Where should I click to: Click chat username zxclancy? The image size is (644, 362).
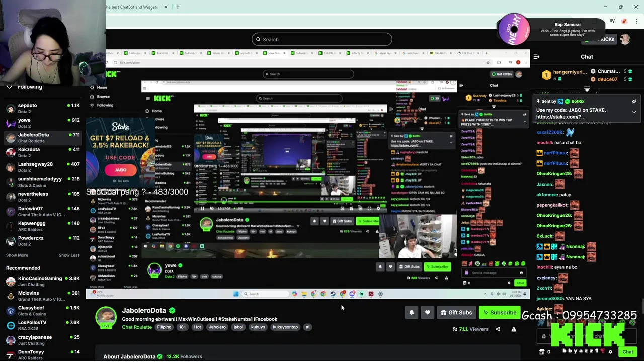click(x=546, y=278)
